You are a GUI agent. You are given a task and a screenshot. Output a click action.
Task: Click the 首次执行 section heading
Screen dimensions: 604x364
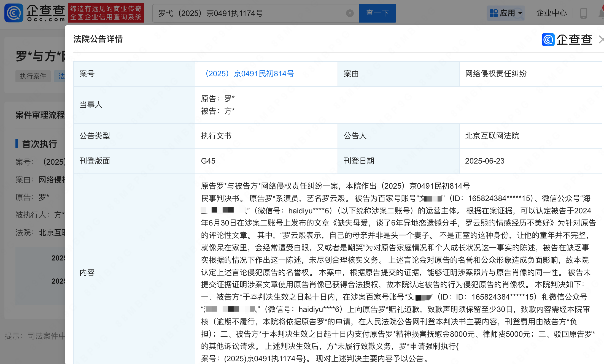(39, 144)
